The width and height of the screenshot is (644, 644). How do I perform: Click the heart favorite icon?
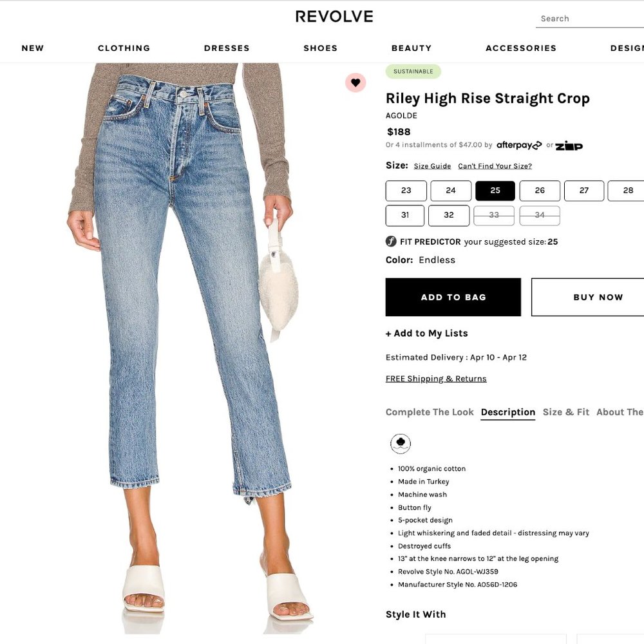coord(355,82)
